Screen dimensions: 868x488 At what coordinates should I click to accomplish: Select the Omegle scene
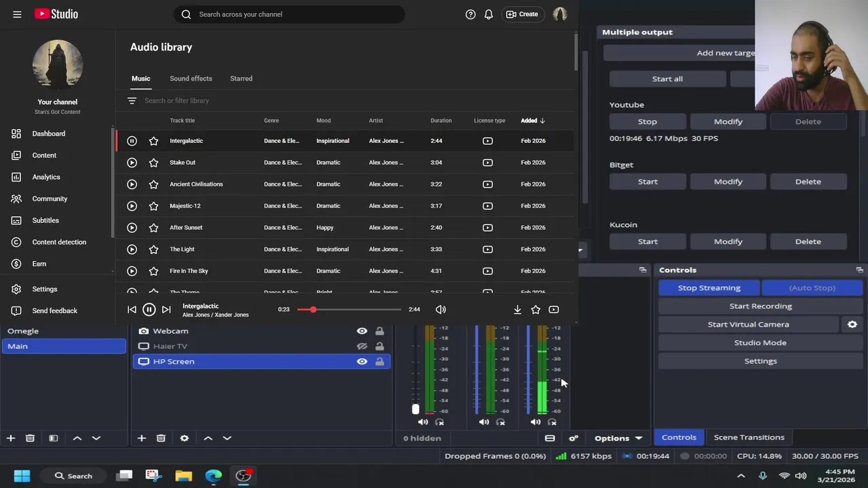click(63, 331)
